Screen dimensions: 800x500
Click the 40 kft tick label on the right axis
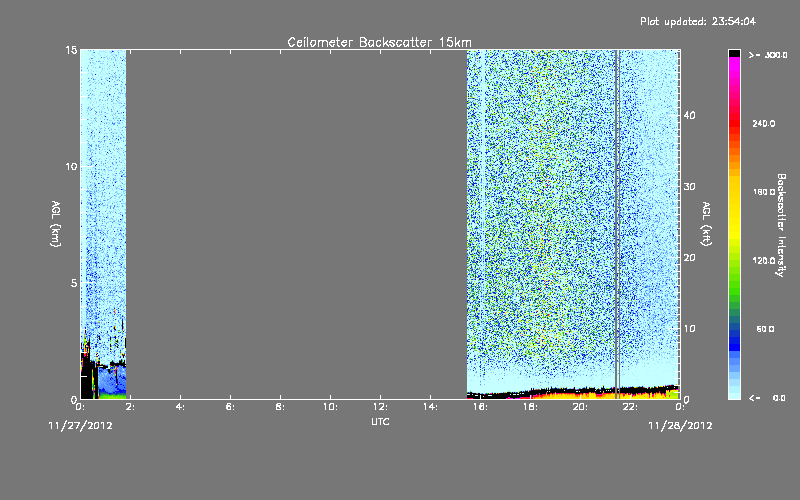[689, 115]
